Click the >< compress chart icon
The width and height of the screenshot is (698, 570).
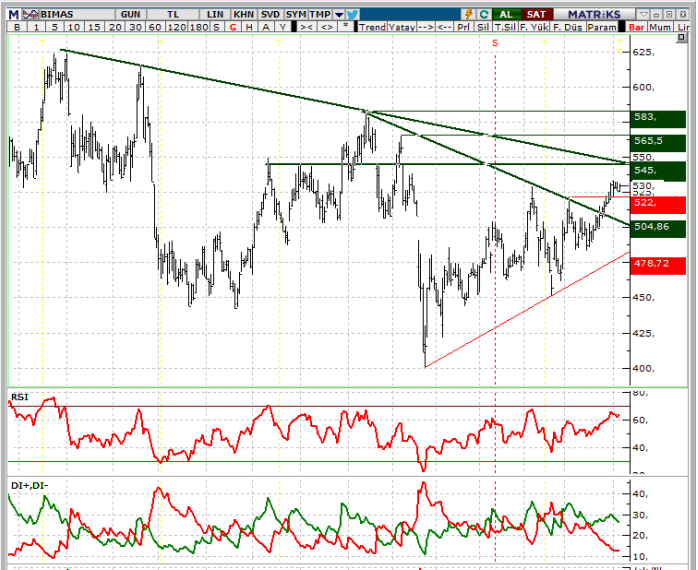click(306, 28)
